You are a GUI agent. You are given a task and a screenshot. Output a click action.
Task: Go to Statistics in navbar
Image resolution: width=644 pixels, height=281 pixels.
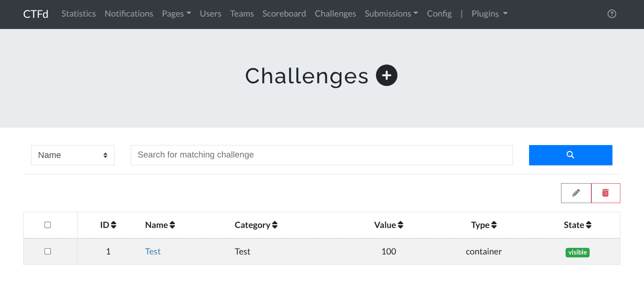pyautogui.click(x=78, y=14)
